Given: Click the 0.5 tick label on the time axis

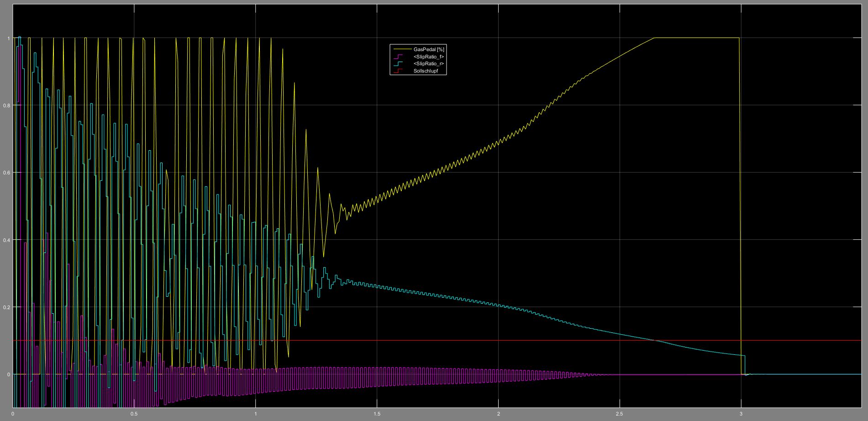Looking at the screenshot, I should pyautogui.click(x=134, y=414).
